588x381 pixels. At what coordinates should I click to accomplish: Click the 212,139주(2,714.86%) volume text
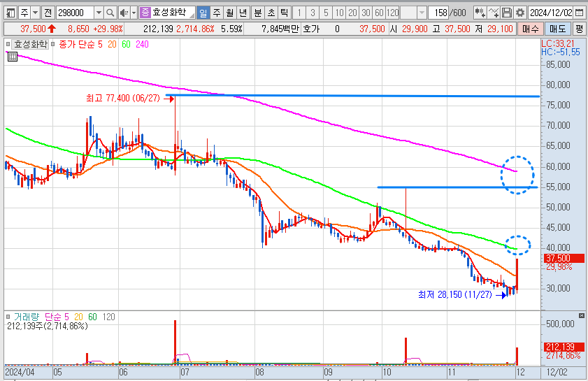click(x=48, y=326)
